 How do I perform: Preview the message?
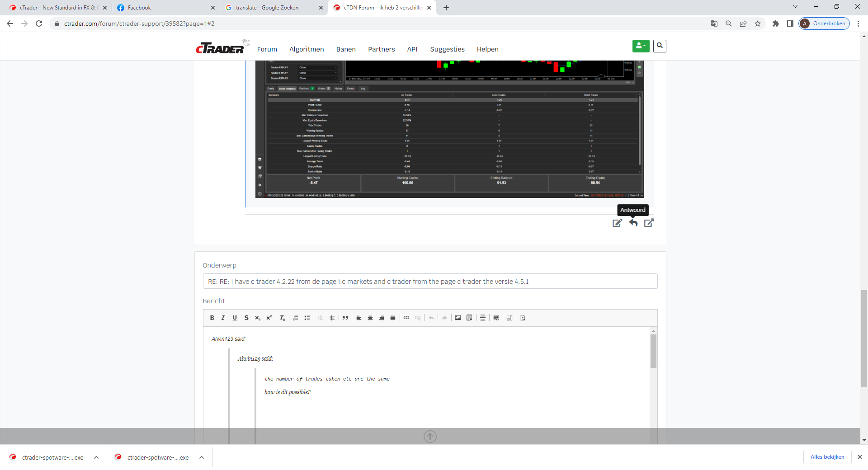(x=523, y=318)
